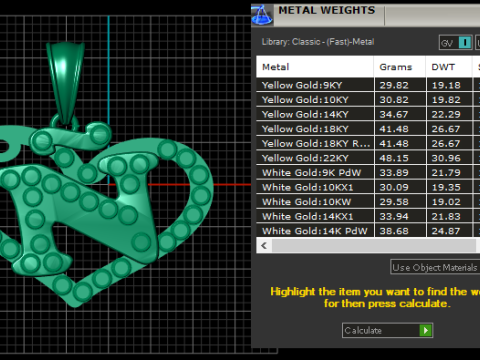
Task: Click the 30.96 DWT cell
Action: [449, 158]
